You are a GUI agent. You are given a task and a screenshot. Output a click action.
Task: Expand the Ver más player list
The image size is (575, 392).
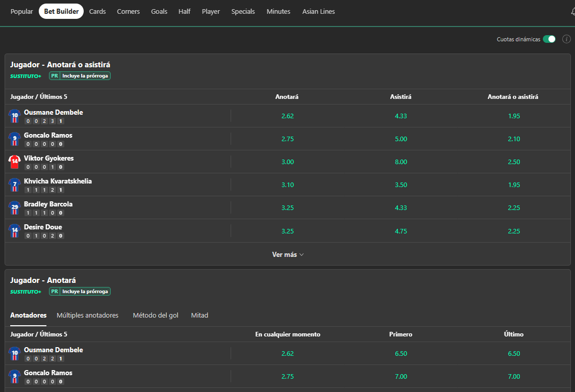[288, 254]
